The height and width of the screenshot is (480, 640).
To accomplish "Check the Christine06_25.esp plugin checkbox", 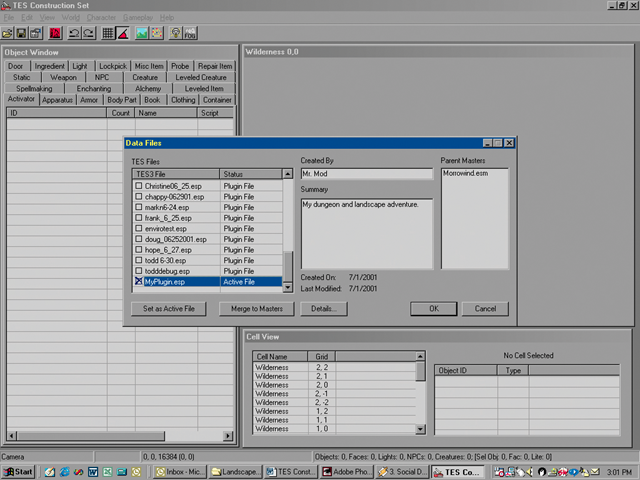I will coord(139,186).
